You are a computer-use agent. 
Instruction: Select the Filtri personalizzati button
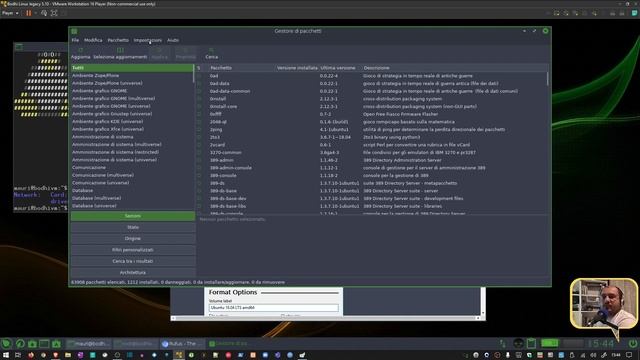tap(133, 250)
